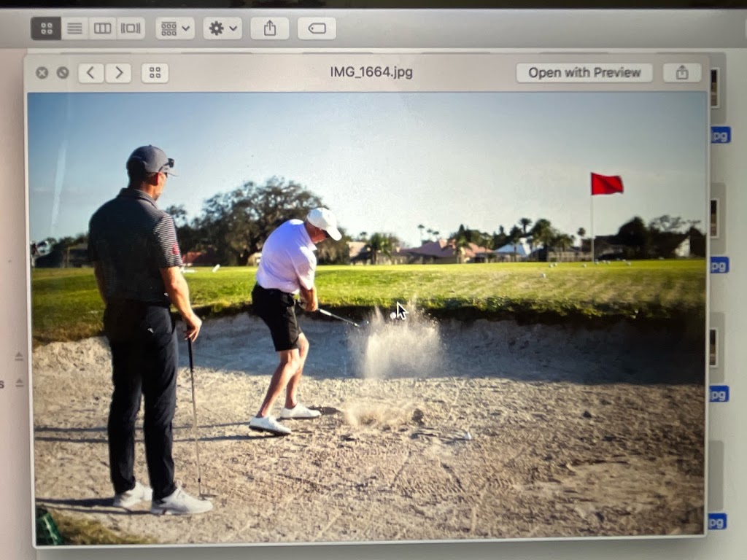
Task: Go to the previous image with the back arrow
Action: click(90, 73)
